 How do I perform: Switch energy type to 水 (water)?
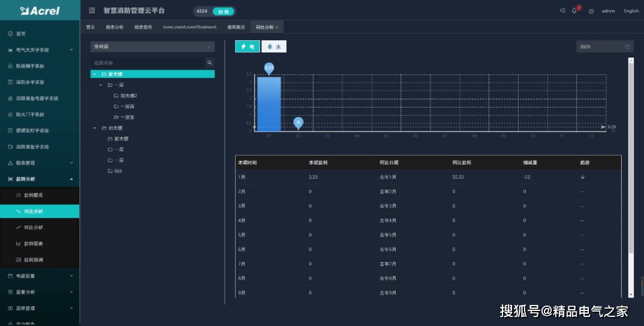pyautogui.click(x=274, y=46)
